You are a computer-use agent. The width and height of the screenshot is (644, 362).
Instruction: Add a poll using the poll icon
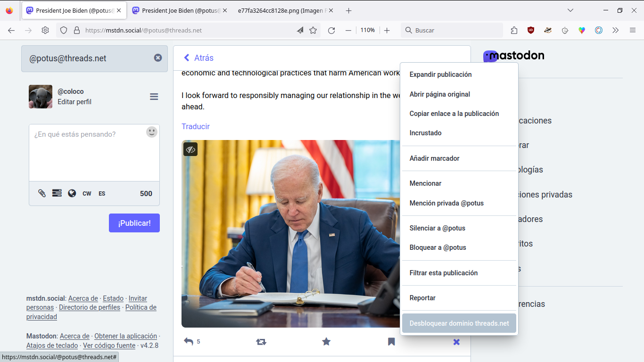[x=57, y=193]
